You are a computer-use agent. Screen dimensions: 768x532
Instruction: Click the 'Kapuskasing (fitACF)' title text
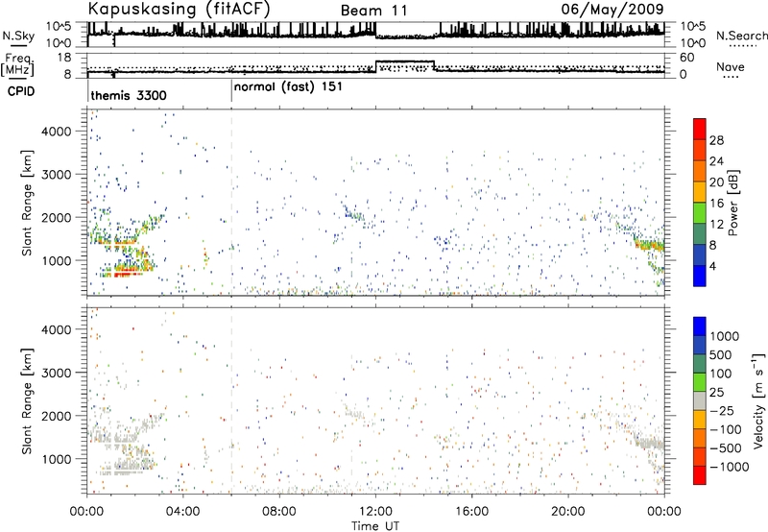click(179, 9)
